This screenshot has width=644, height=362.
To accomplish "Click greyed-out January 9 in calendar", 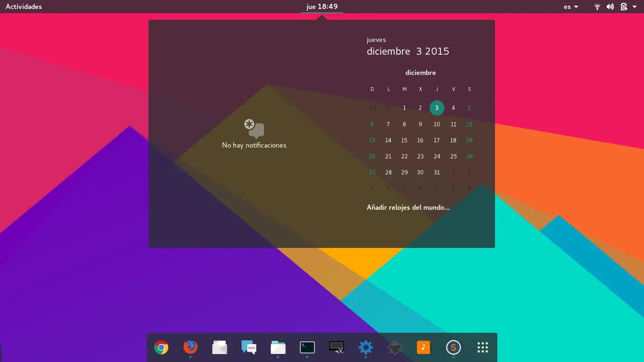I will (x=469, y=189).
